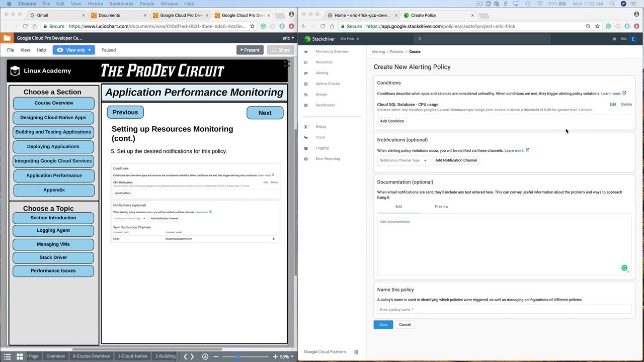Viewport: 644px width, 362px height.
Task: Open the View only mode dropdown
Action: click(73, 50)
